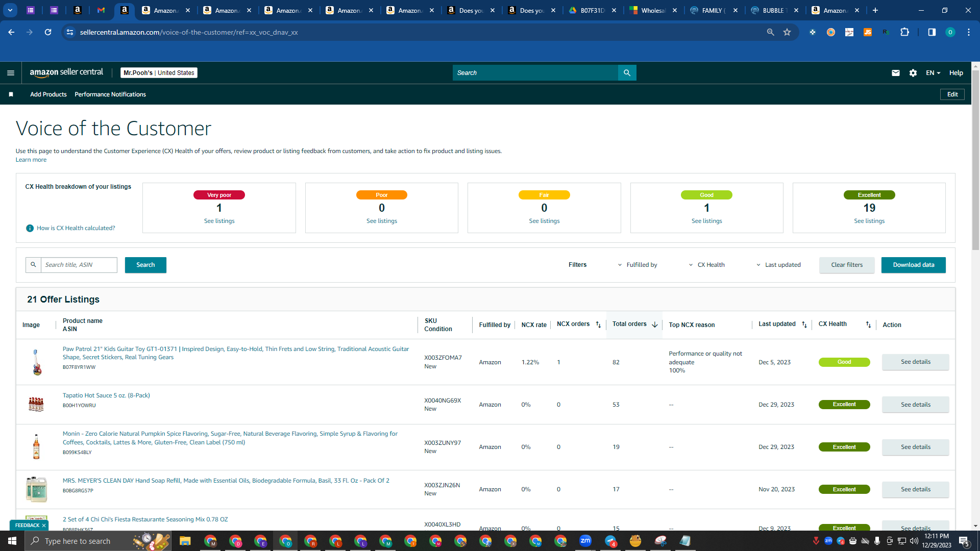Open the mail messages icon
980x551 pixels.
(x=895, y=73)
